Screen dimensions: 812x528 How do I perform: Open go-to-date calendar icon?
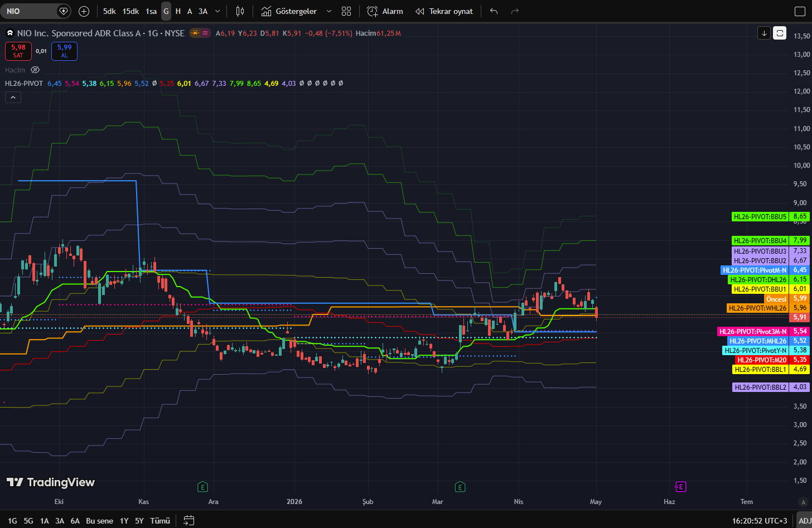(x=189, y=520)
